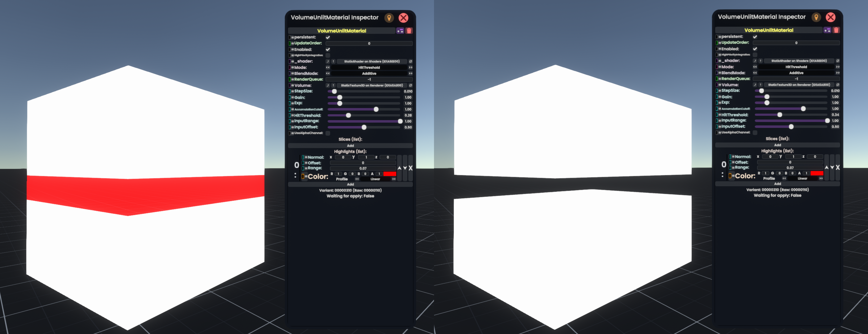Clear the _shader reference in the left inspector
This screenshot has height=334, width=868.
point(410,61)
